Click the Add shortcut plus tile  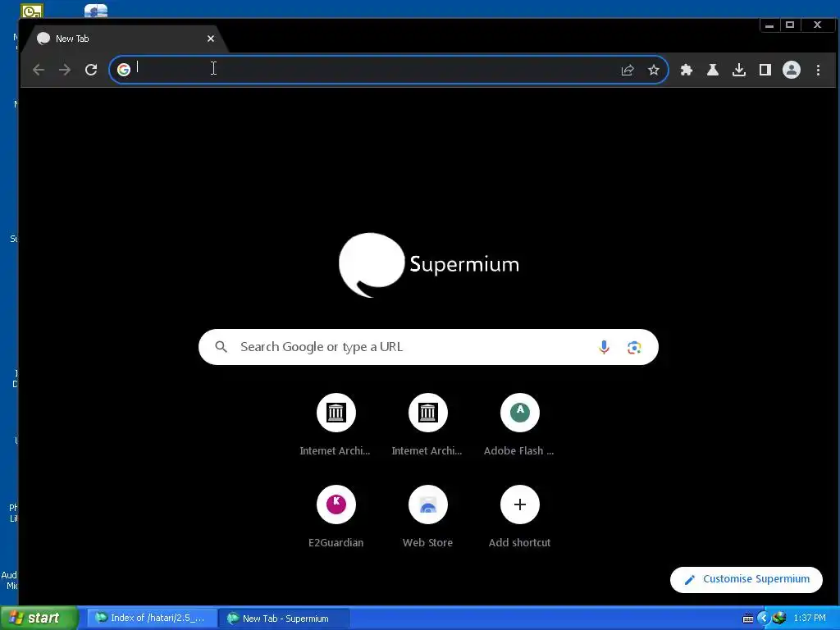coord(519,517)
